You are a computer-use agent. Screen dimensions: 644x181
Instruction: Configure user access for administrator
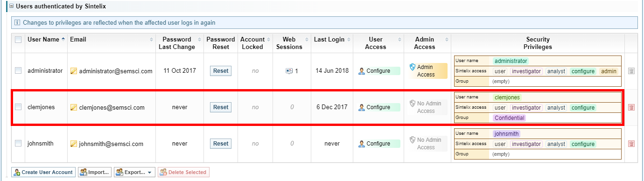point(378,71)
